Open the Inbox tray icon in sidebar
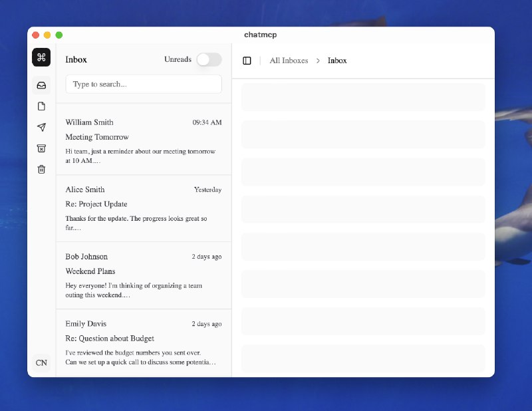The width and height of the screenshot is (532, 411). point(41,85)
